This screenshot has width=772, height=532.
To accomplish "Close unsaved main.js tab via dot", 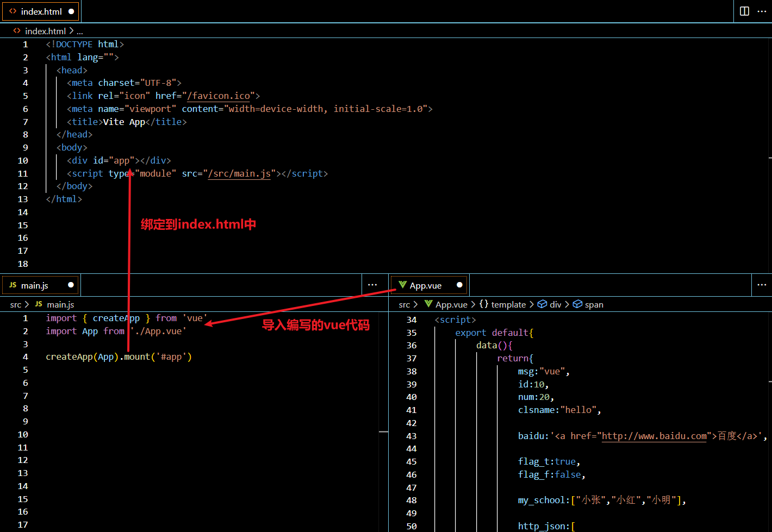I will point(71,285).
